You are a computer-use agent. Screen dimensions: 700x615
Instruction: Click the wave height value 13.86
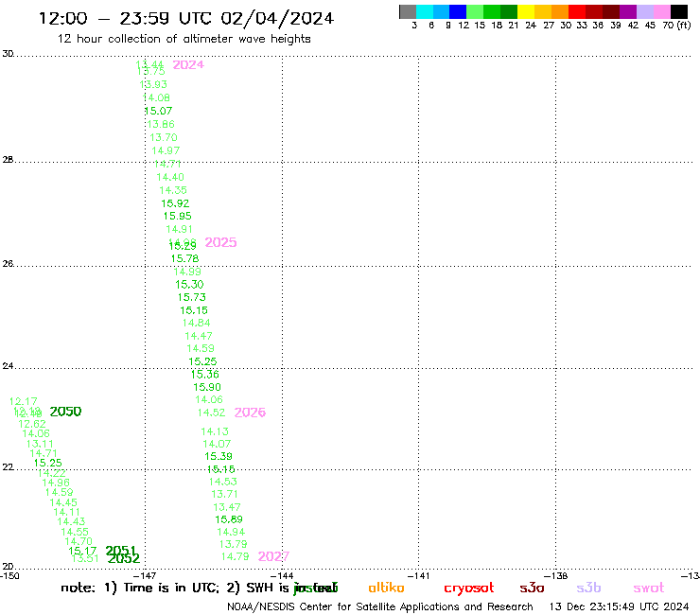coord(161,125)
